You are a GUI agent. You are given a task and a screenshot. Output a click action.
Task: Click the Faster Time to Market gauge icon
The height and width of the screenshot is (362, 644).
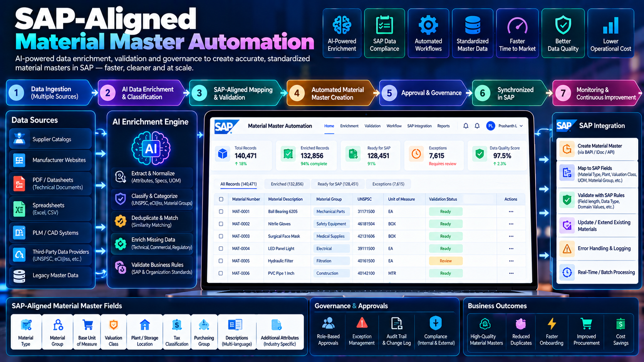pyautogui.click(x=517, y=26)
